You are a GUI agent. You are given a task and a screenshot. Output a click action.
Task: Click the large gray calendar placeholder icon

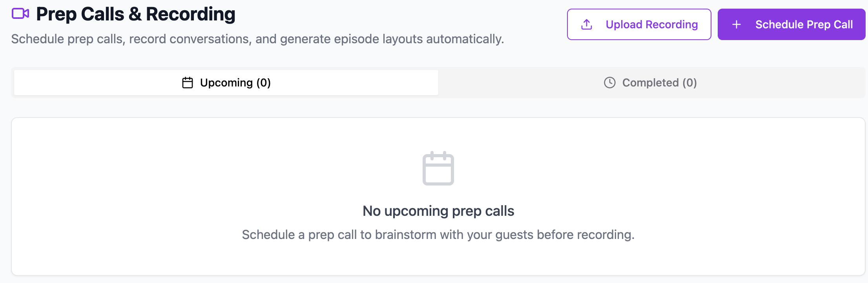tap(438, 168)
